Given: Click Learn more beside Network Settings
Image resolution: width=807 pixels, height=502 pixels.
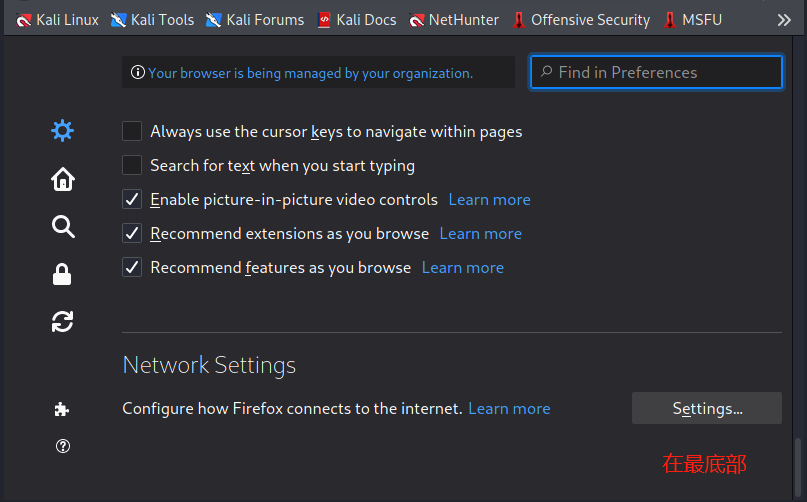Looking at the screenshot, I should click(509, 409).
